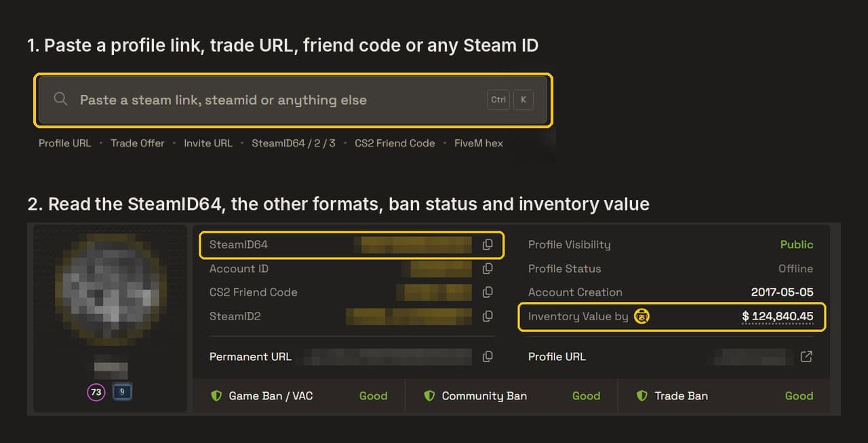868x443 pixels.
Task: Click the 2017-05-05 account creation date
Action: [x=783, y=292]
